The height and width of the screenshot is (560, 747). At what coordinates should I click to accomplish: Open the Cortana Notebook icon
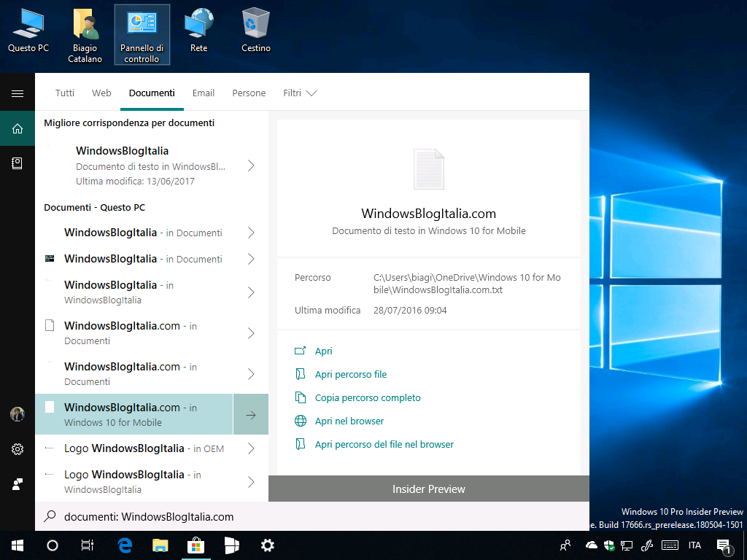click(18, 163)
